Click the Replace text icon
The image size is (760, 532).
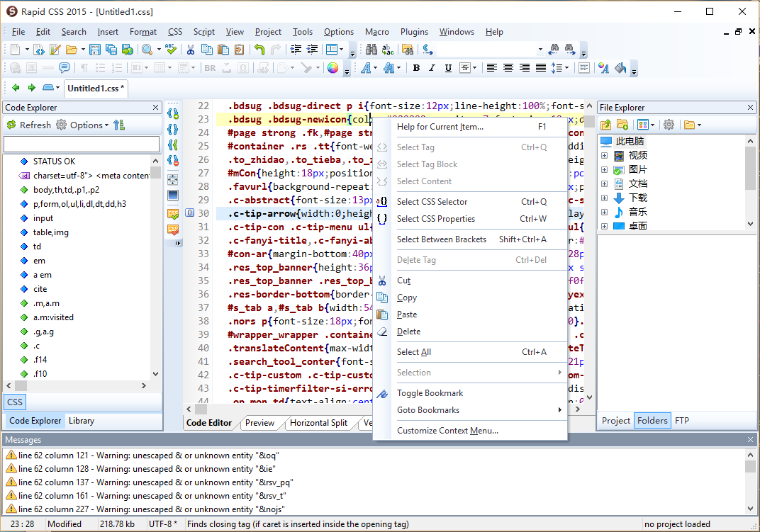(388, 50)
